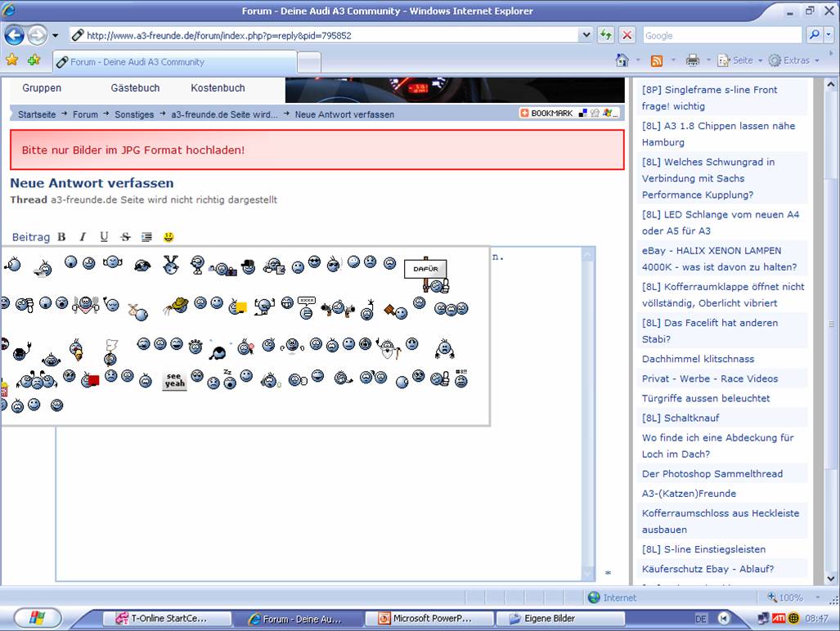Switch to Eigene Bilder taskbar window

coord(559,619)
